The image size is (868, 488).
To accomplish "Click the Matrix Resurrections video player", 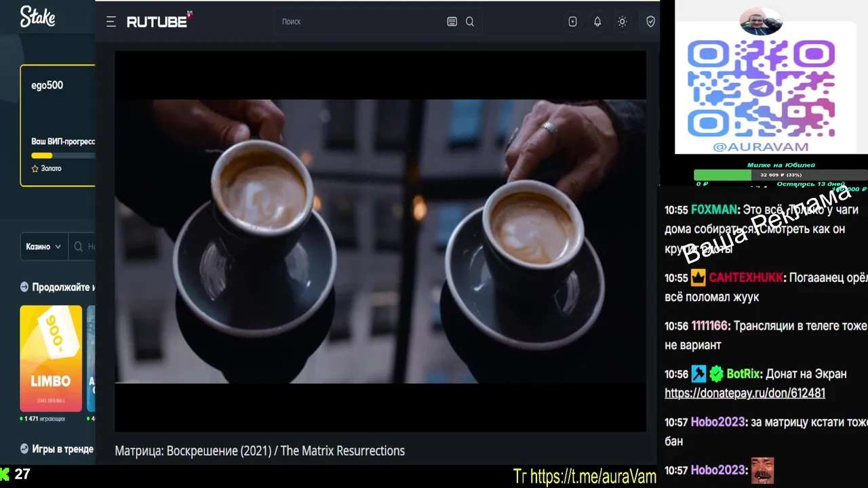I will point(380,241).
